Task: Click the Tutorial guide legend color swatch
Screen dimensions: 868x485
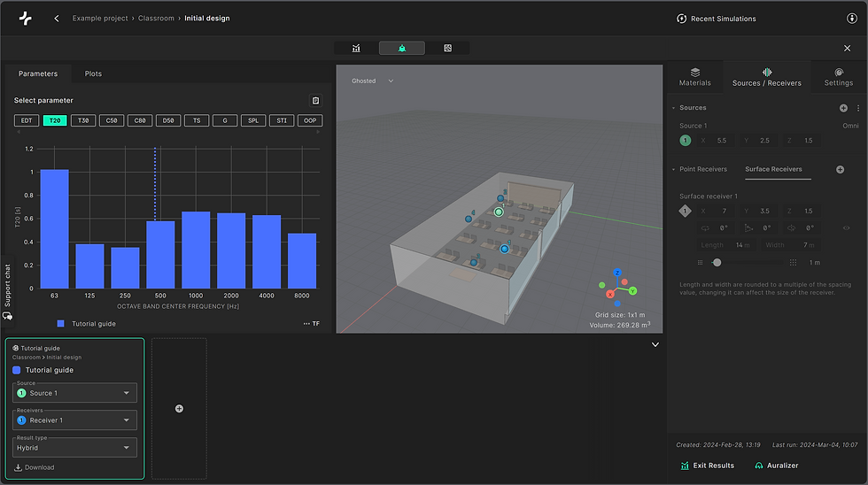Action: pos(61,324)
